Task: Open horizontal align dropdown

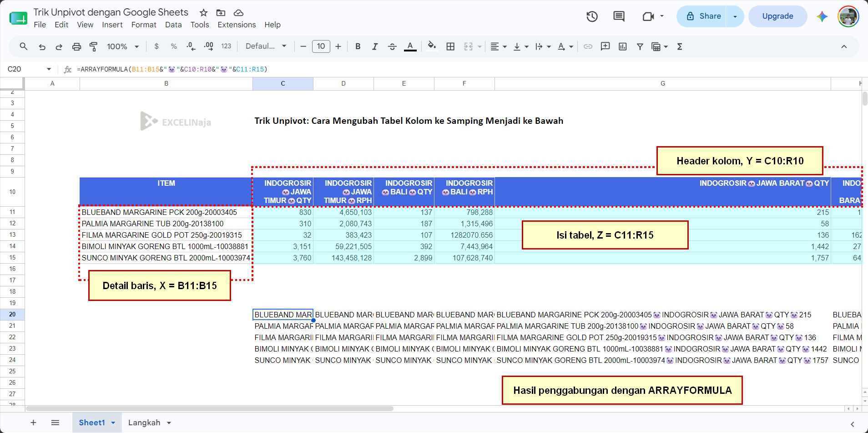Action: (x=499, y=46)
